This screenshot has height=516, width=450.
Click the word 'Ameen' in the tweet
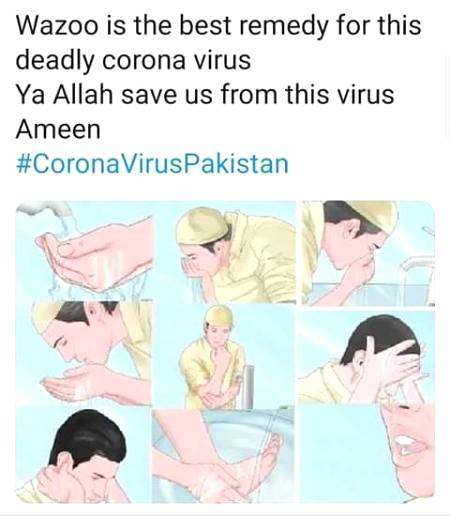point(58,129)
